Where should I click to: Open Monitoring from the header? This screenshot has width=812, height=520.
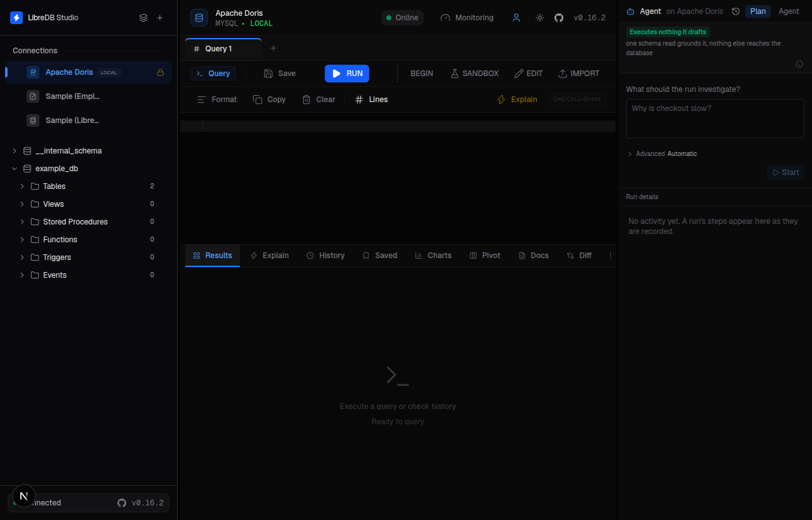point(467,18)
